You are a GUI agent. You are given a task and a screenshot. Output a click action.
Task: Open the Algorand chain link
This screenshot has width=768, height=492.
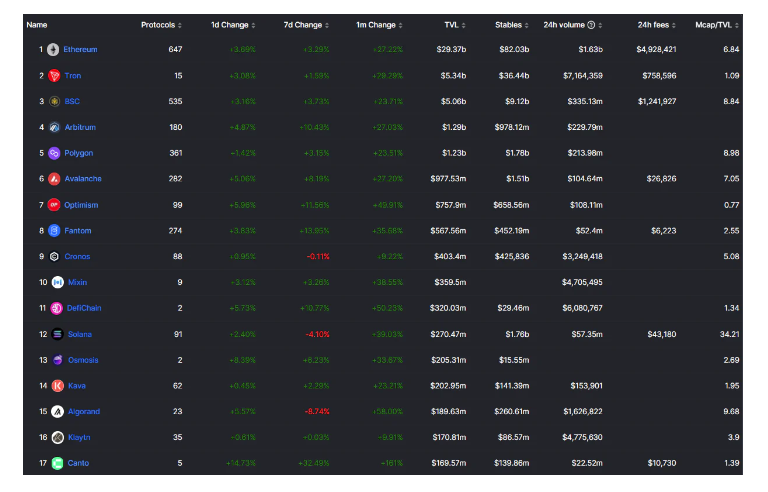(84, 412)
